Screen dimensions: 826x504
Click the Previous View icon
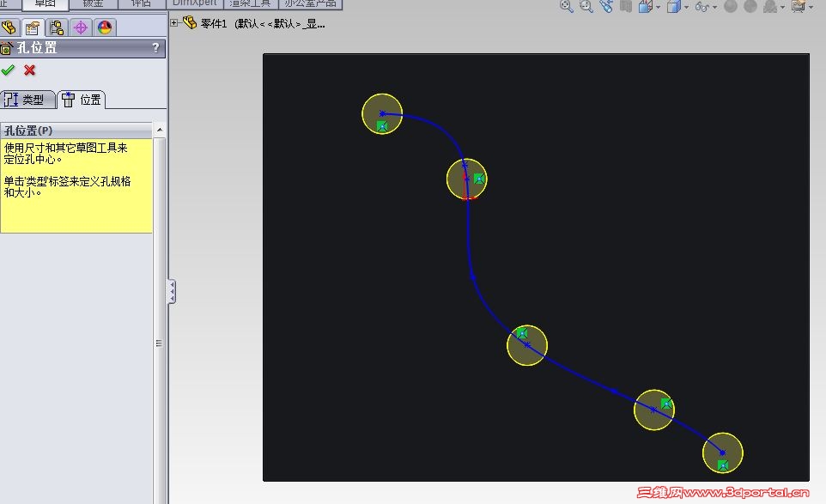coord(606,6)
